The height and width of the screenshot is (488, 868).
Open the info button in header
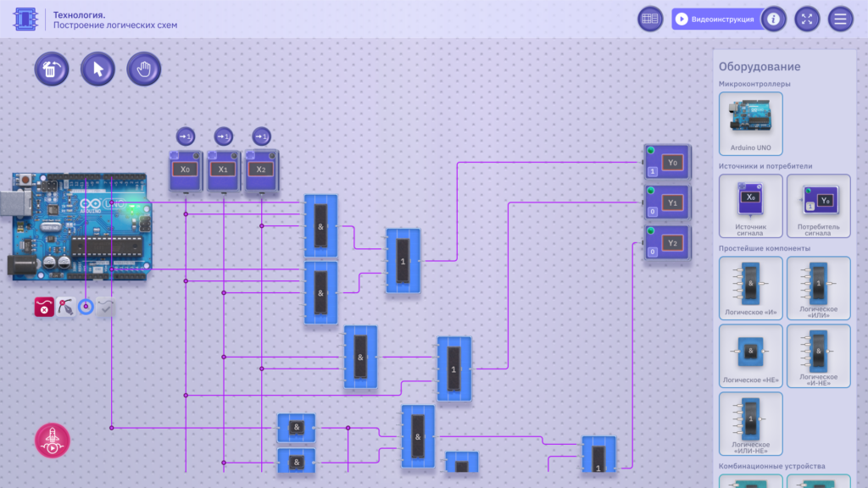(773, 19)
